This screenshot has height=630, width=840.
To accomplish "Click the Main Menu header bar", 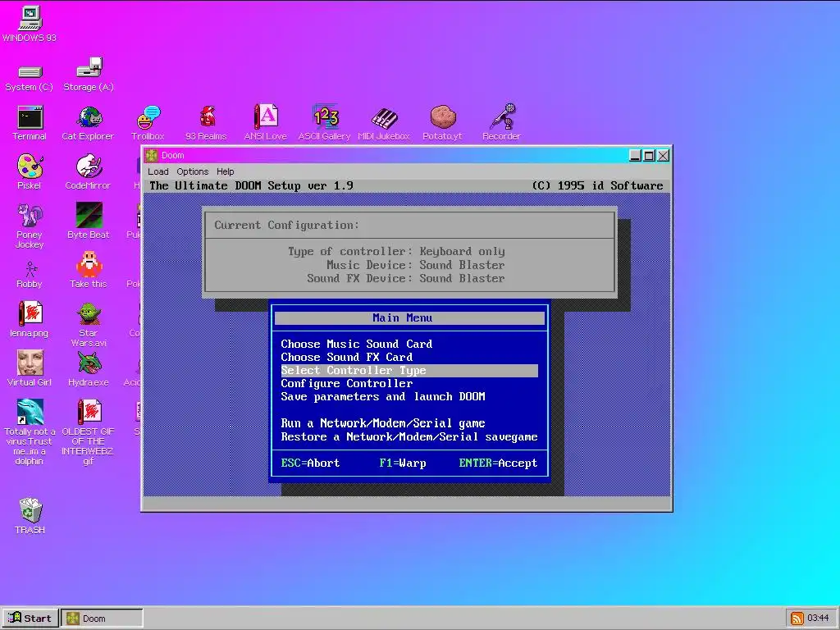I will click(409, 318).
